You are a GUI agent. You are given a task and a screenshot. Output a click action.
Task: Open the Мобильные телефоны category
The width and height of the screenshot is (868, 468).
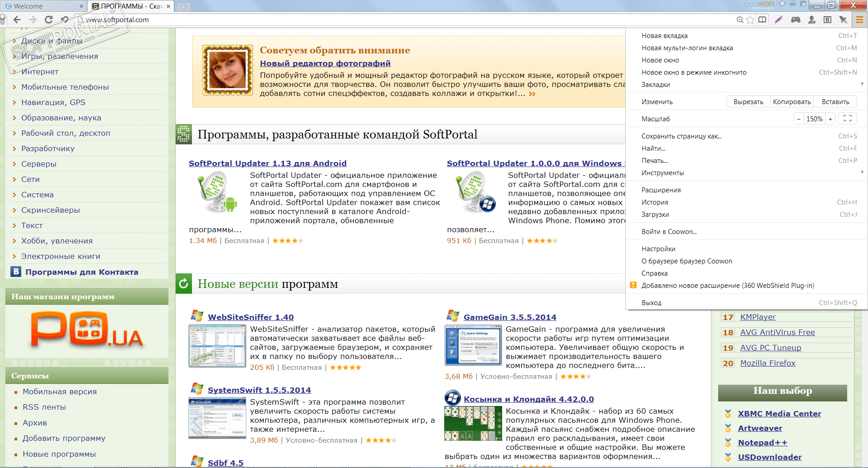click(65, 87)
